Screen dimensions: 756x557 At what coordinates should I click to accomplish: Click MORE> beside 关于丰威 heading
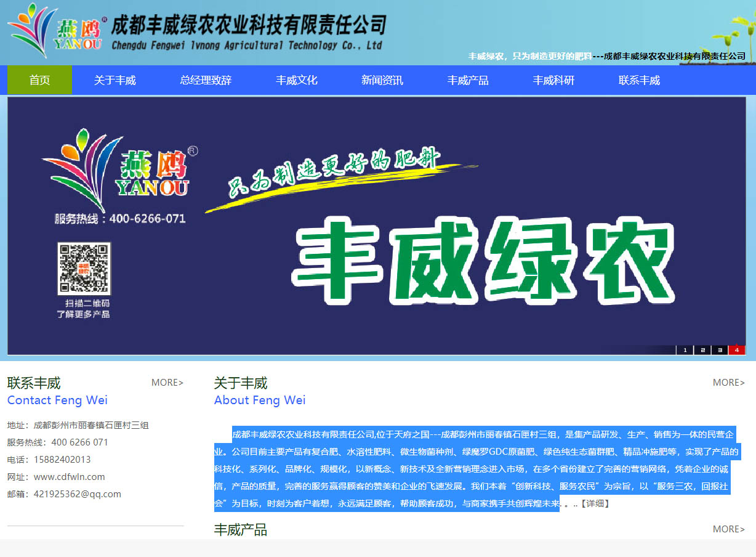pos(729,383)
